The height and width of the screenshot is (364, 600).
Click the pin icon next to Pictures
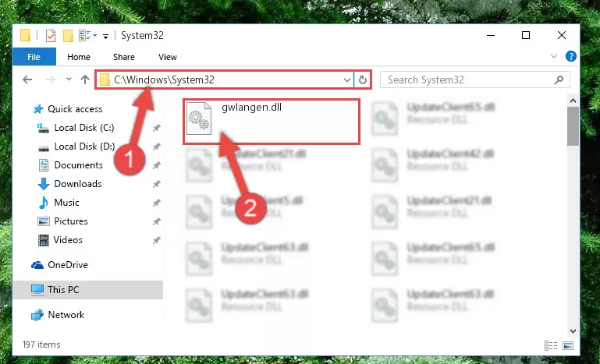tap(157, 222)
